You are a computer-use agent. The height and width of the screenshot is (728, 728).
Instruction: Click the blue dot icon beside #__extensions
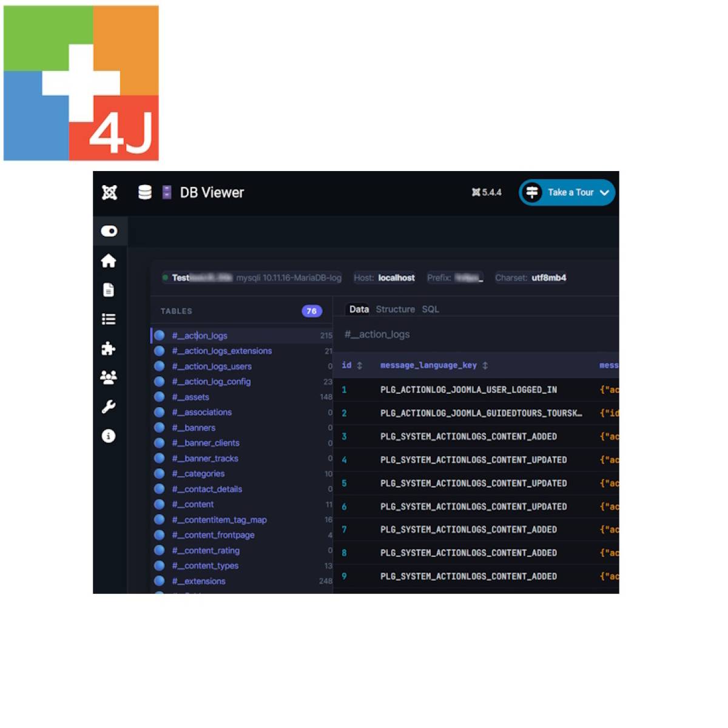click(x=160, y=581)
